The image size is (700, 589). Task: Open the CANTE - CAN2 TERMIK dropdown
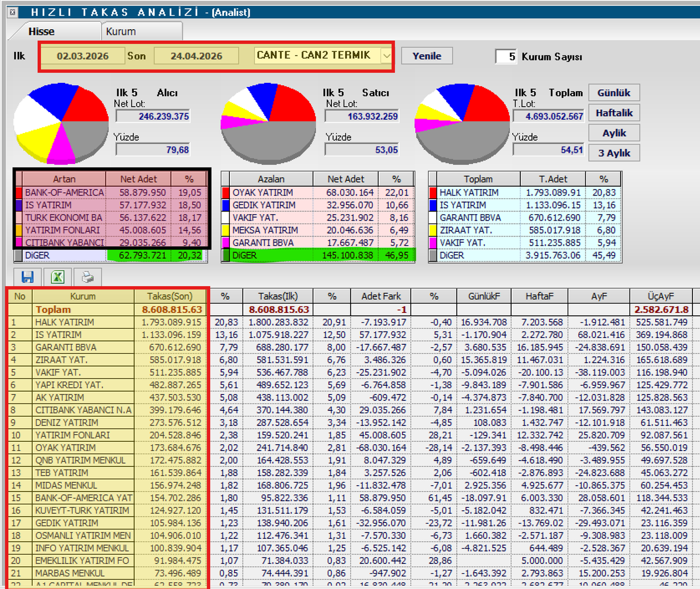tap(386, 55)
